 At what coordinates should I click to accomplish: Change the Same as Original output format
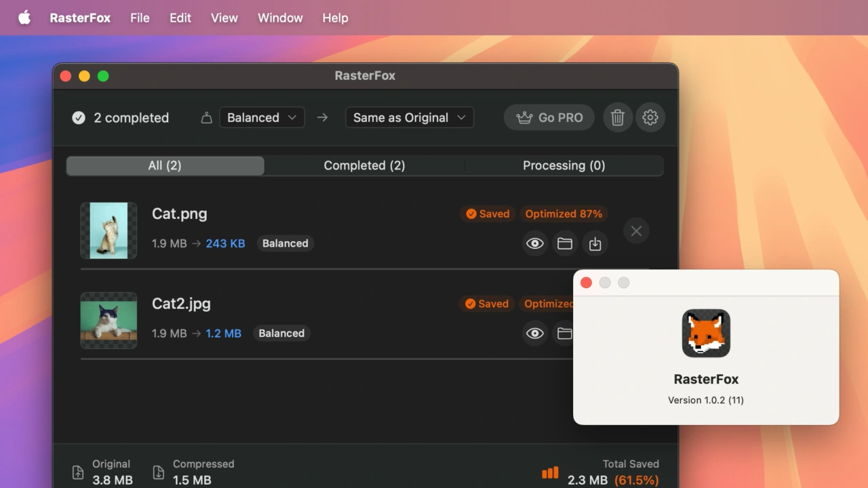409,117
